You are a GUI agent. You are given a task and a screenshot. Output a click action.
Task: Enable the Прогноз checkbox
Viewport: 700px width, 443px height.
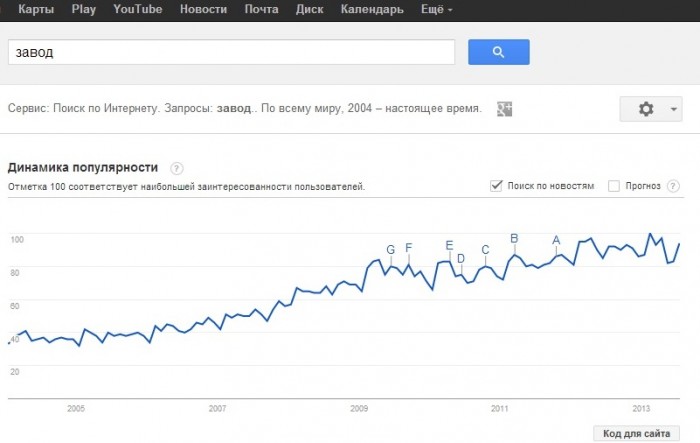pyautogui.click(x=614, y=186)
